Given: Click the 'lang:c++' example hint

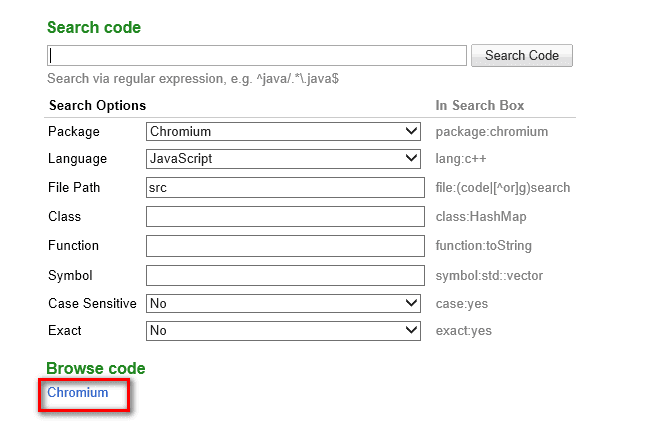Looking at the screenshot, I should click(x=465, y=158).
